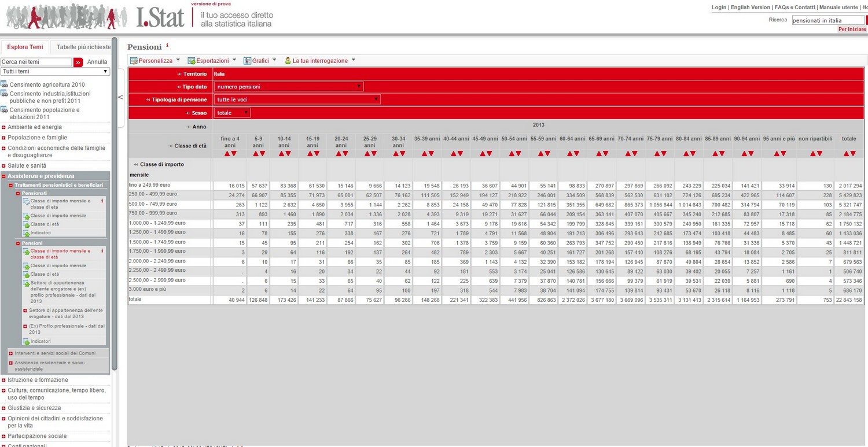Click the Anno dimension arrow icon
The image size is (868, 447).
pos(188,127)
